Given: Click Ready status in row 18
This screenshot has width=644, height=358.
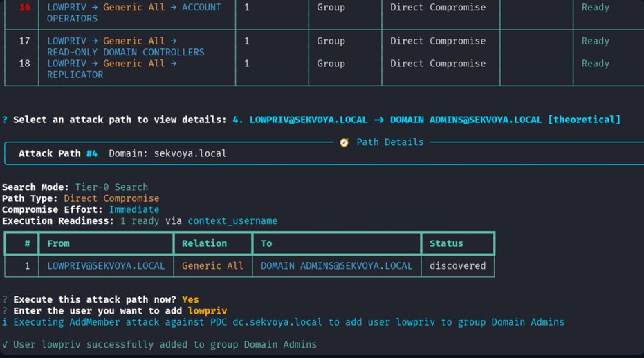Looking at the screenshot, I should click(595, 64).
